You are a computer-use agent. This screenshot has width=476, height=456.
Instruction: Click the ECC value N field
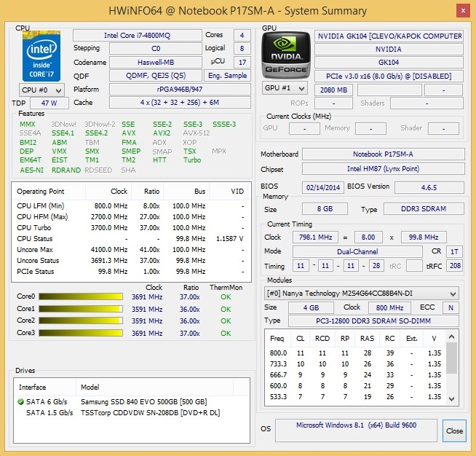click(451, 307)
